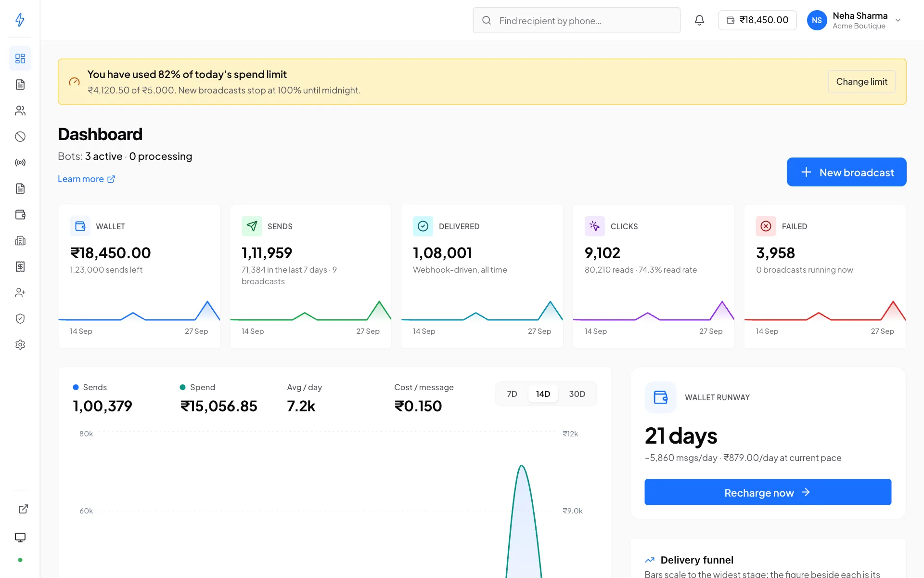Open the blocked (circle-slash) icon in sidebar
Image resolution: width=924 pixels, height=578 pixels.
click(20, 137)
